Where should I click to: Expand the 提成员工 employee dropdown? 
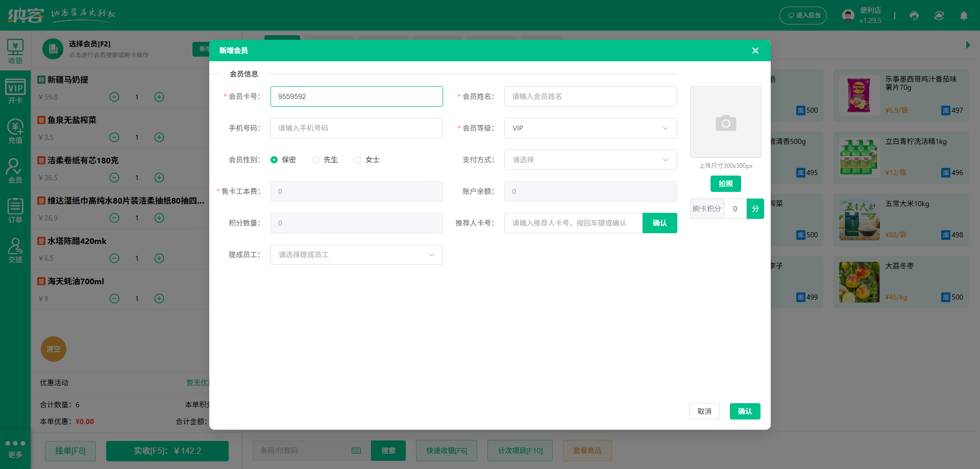point(356,255)
